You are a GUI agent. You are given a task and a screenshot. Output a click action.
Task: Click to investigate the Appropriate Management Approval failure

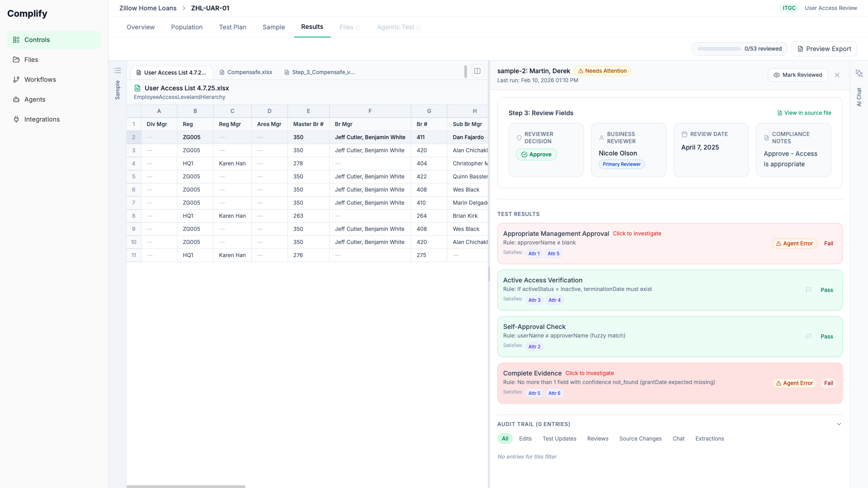(637, 233)
